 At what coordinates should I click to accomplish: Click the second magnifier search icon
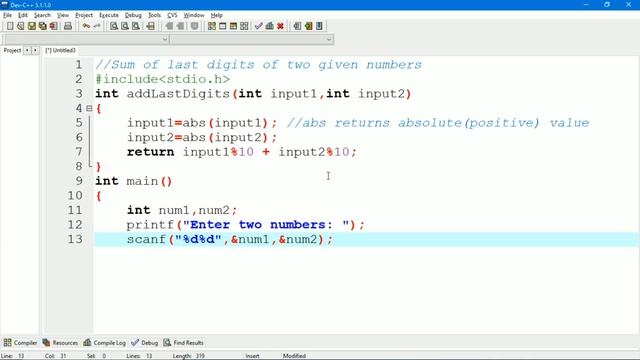(x=125, y=26)
